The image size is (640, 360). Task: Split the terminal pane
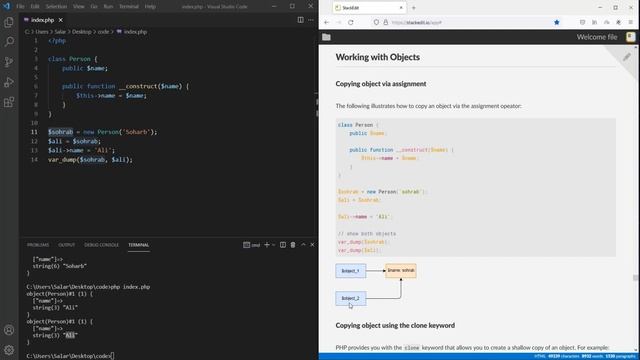click(283, 245)
